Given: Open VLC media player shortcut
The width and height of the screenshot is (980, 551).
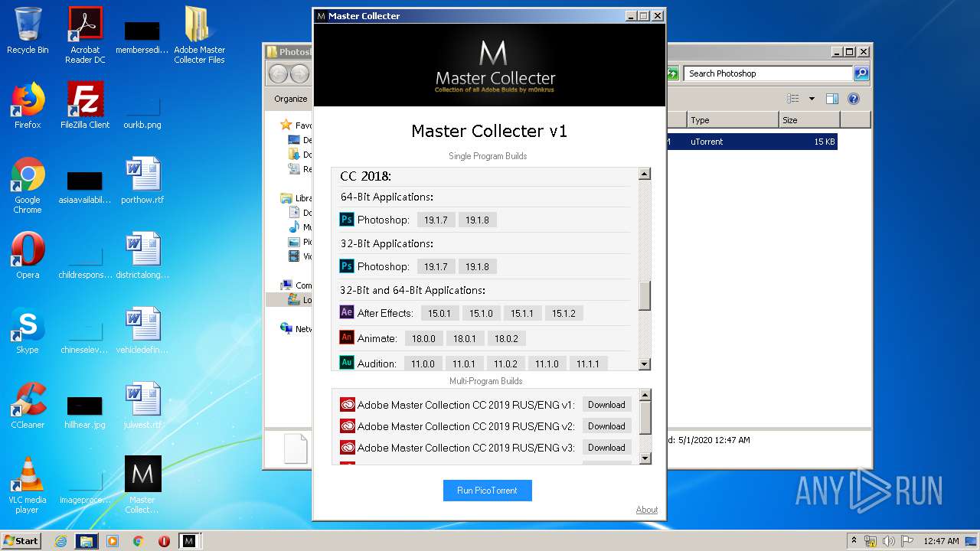Looking at the screenshot, I should (28, 485).
